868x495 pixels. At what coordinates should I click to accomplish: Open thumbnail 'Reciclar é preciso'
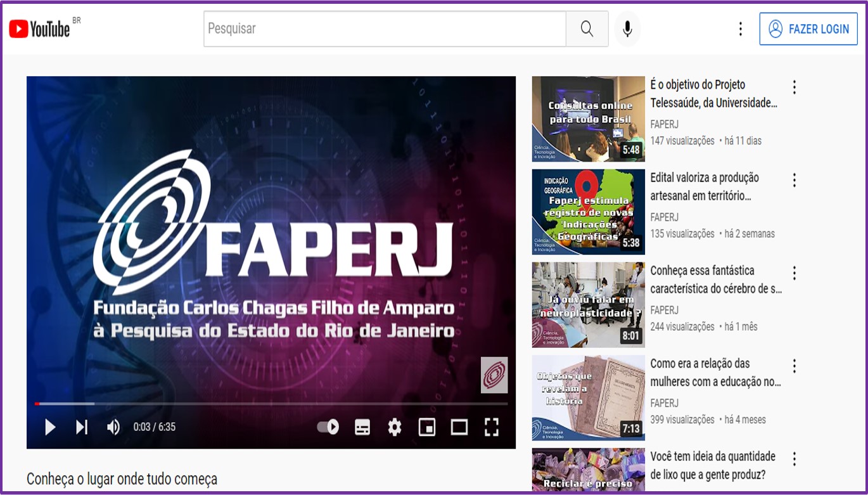pyautogui.click(x=589, y=470)
